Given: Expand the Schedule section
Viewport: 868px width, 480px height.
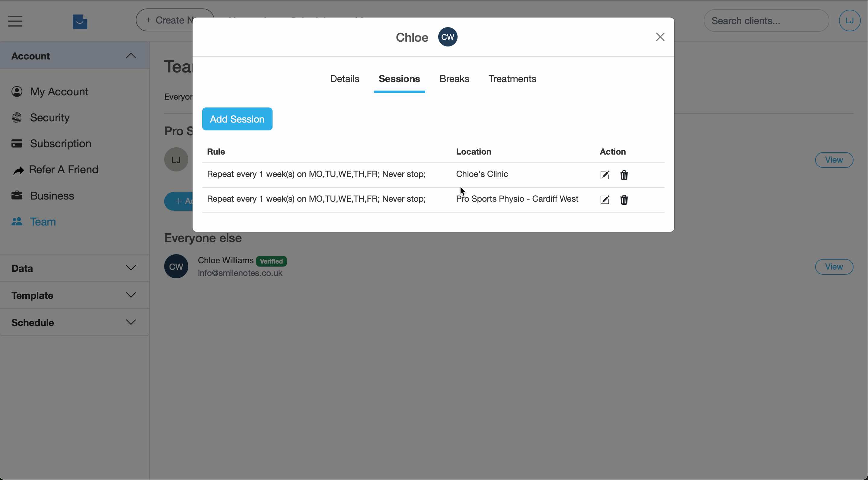Looking at the screenshot, I should (131, 322).
